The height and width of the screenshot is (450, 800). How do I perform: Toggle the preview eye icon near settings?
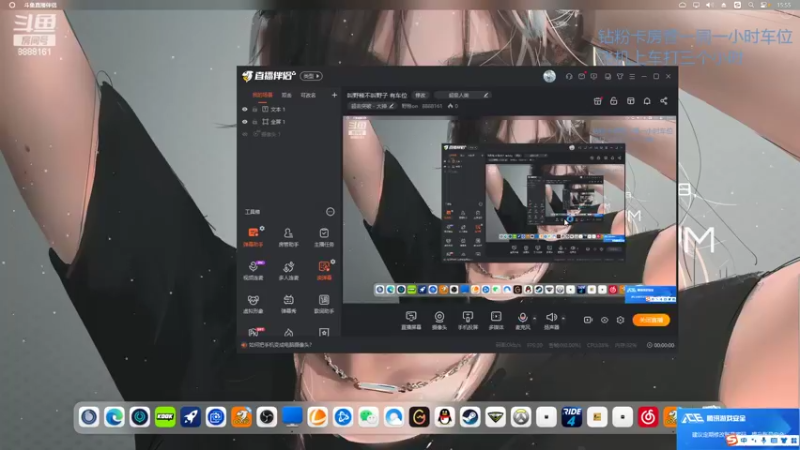click(605, 320)
